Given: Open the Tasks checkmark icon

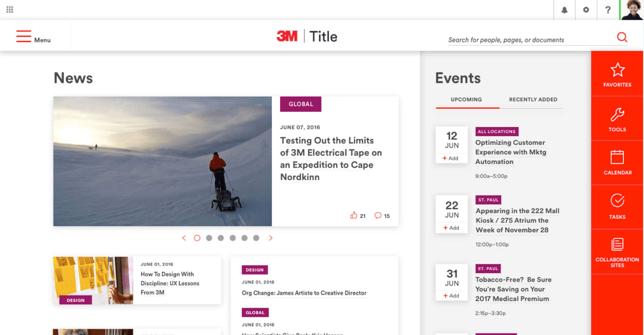Looking at the screenshot, I should (617, 201).
